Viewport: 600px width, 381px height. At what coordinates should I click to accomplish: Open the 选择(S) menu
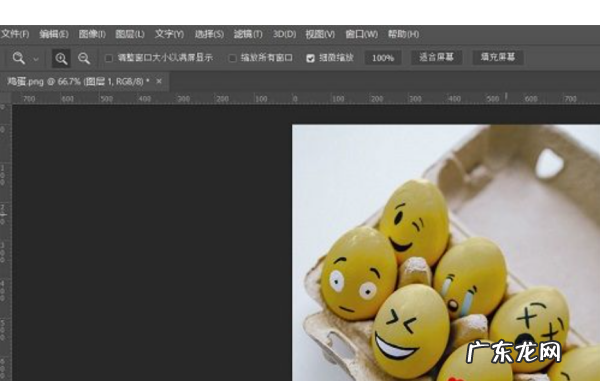pyautogui.click(x=209, y=34)
